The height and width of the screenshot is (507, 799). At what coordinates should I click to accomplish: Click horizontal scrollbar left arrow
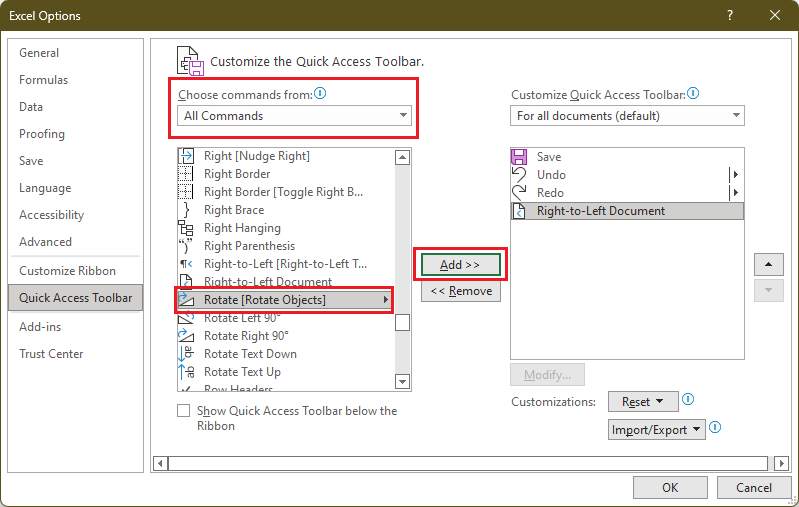[x=161, y=463]
